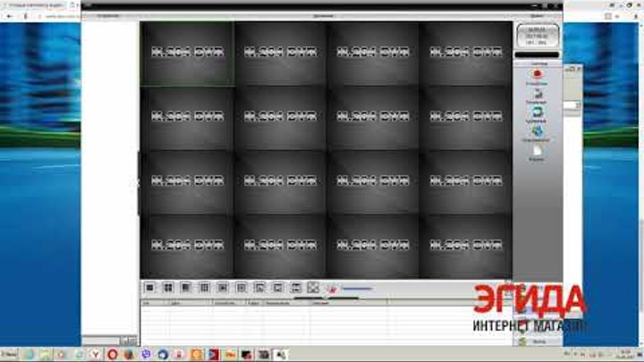The height and width of the screenshot is (362, 644).
Task: Select the four-camera grid layout
Action: 168,288
